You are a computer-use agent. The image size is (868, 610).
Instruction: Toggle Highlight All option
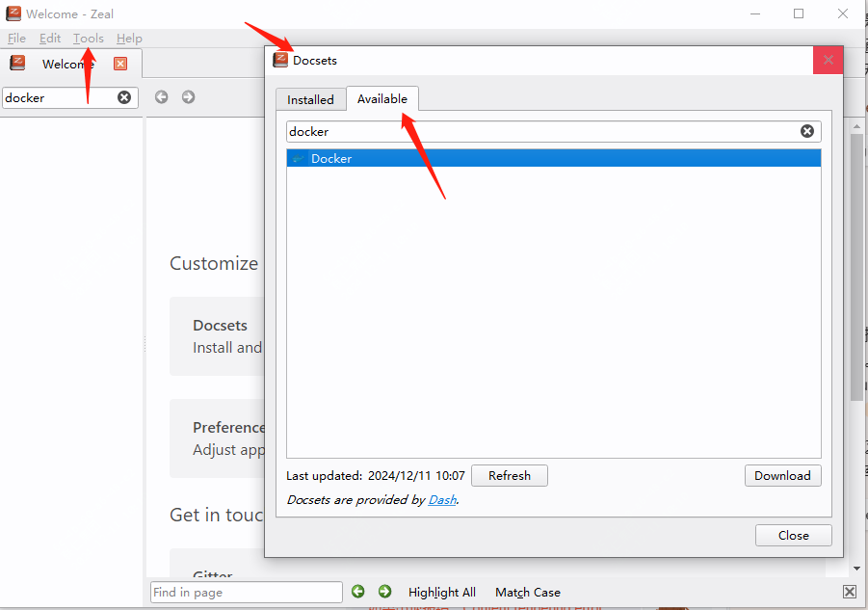click(x=441, y=593)
